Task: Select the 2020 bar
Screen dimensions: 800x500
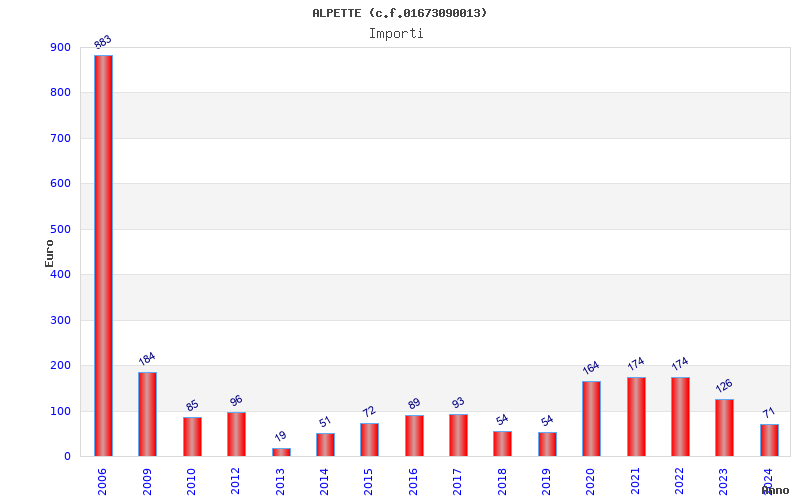Action: 591,419
